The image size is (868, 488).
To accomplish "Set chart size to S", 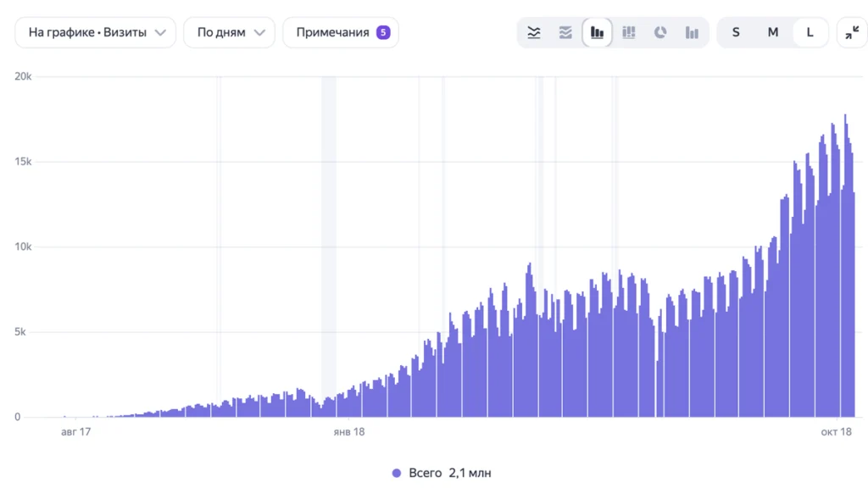I will coord(736,33).
